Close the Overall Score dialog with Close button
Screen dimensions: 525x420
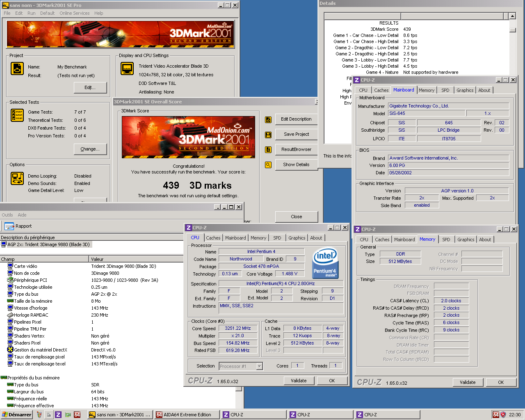(x=297, y=217)
